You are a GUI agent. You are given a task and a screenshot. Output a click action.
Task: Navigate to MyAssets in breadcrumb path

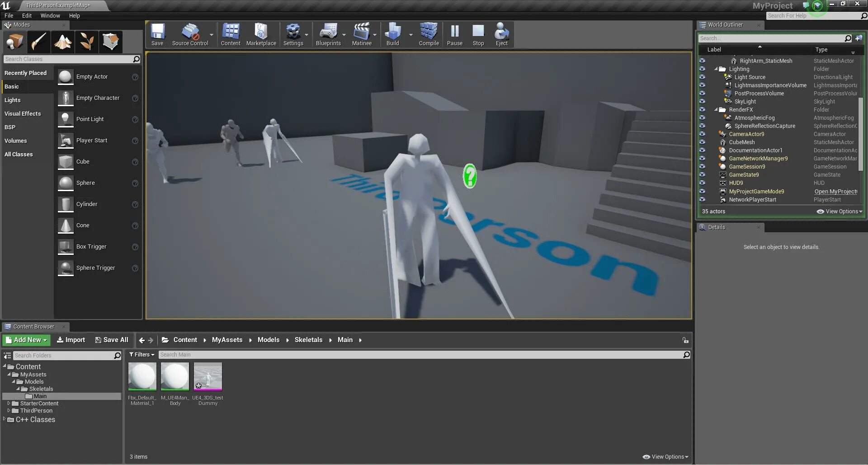click(x=227, y=340)
